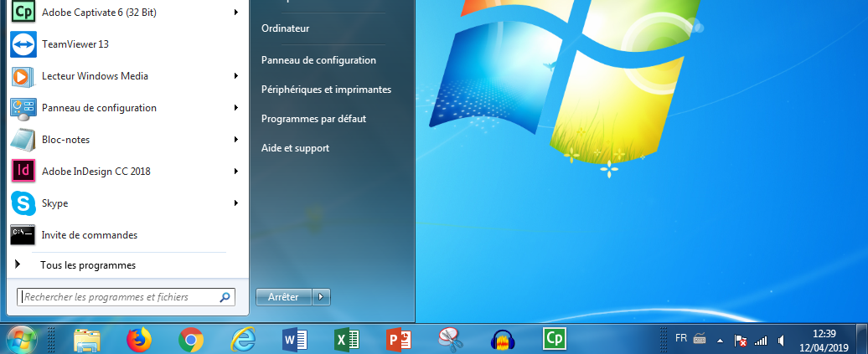Screen dimensions: 868x354
Task: Open the Bloc-notes icon
Action: point(23,140)
